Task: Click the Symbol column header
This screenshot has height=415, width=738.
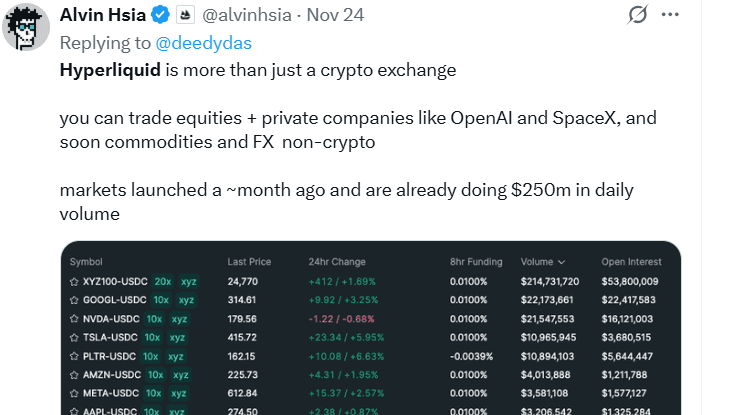Action: tap(86, 262)
